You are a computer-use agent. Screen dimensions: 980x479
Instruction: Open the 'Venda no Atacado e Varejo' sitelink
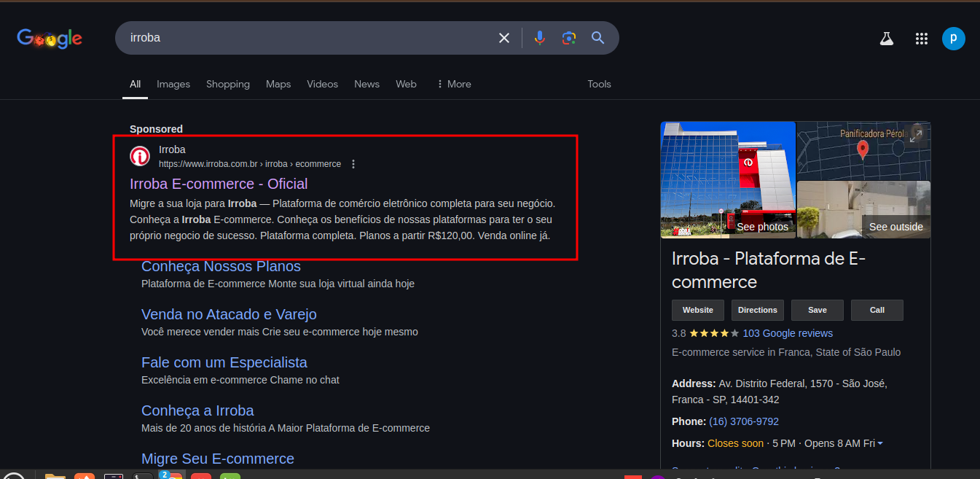[229, 314]
